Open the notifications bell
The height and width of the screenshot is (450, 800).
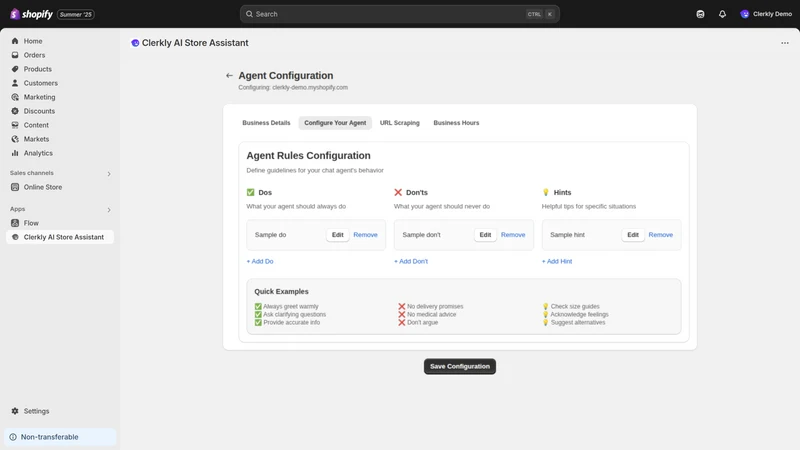coord(722,14)
